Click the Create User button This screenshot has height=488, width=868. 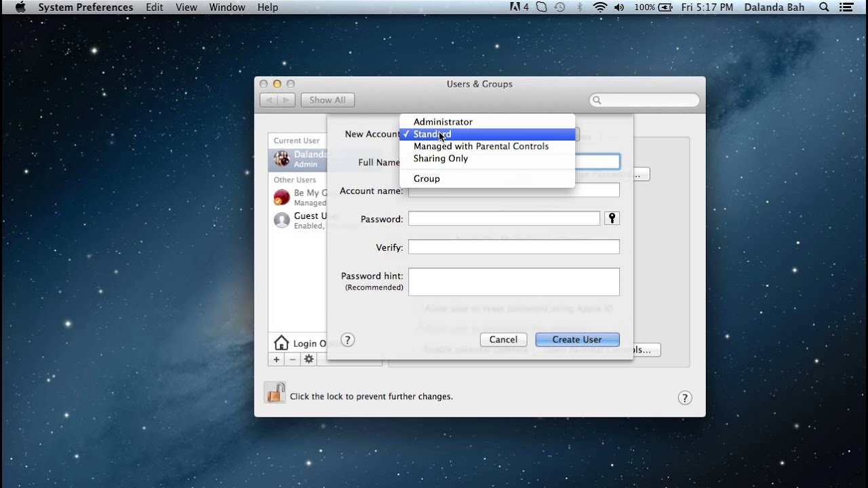(x=577, y=340)
